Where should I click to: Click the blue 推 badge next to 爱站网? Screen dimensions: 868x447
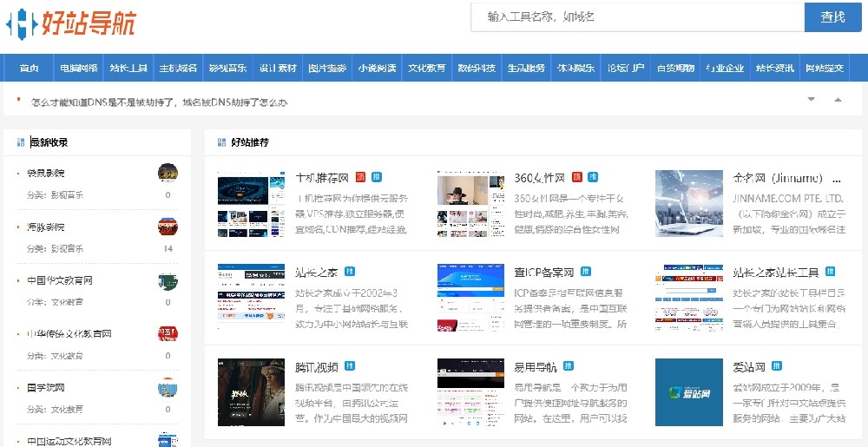(x=775, y=366)
